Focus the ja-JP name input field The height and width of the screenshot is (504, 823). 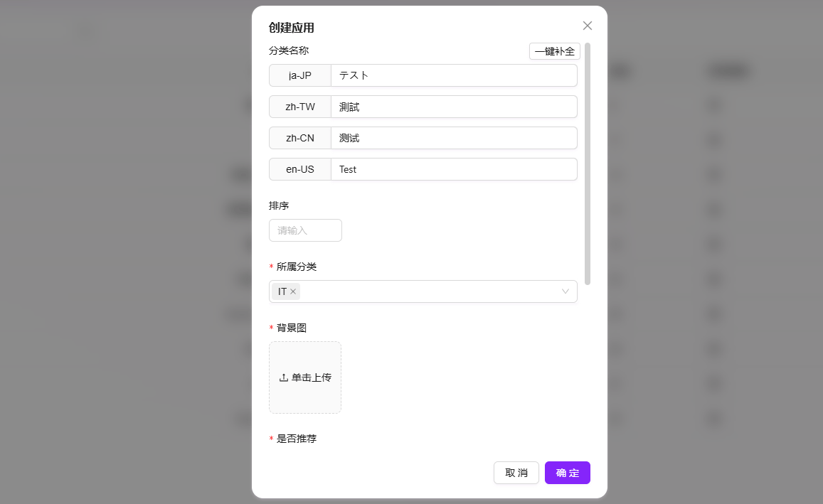(454, 75)
